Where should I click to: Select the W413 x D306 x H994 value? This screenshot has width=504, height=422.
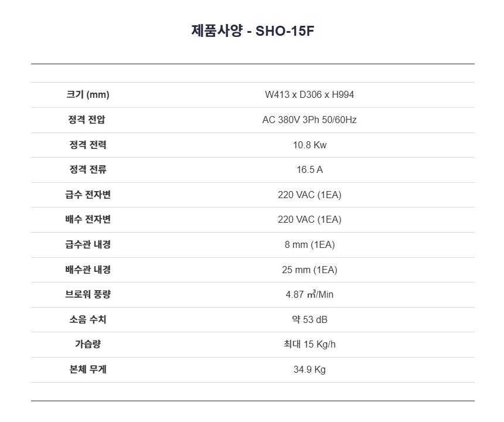pyautogui.click(x=309, y=95)
